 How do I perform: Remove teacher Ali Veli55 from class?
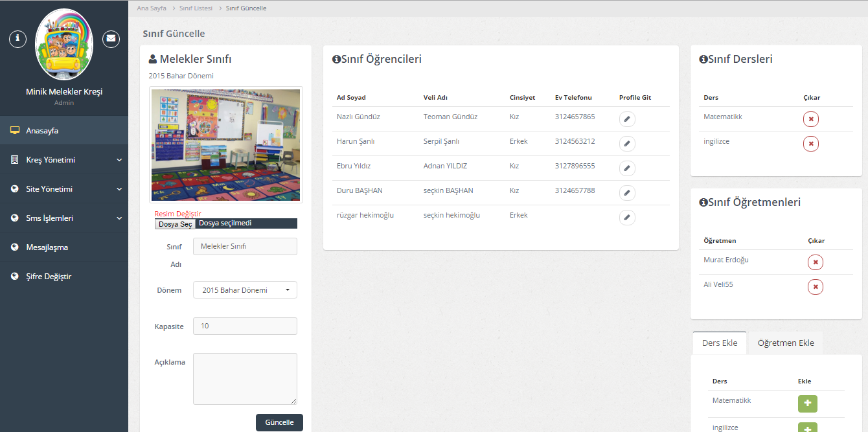click(x=816, y=287)
